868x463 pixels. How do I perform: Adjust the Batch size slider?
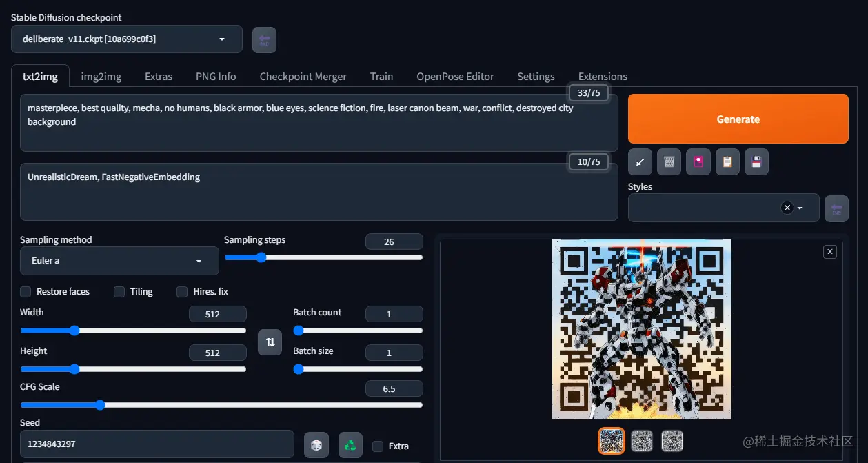(x=358, y=369)
